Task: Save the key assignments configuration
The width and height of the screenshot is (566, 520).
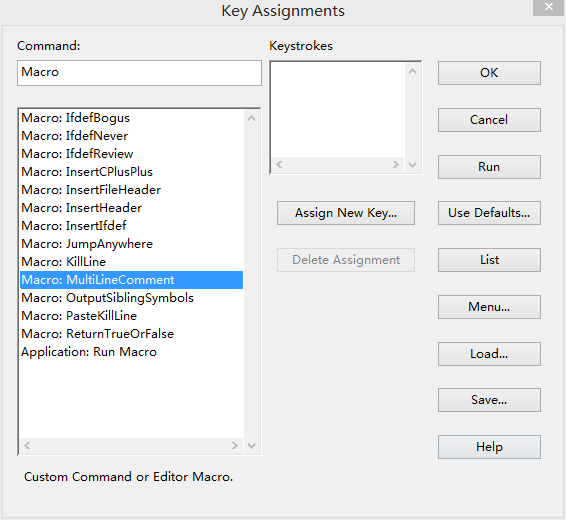Action: tap(489, 400)
